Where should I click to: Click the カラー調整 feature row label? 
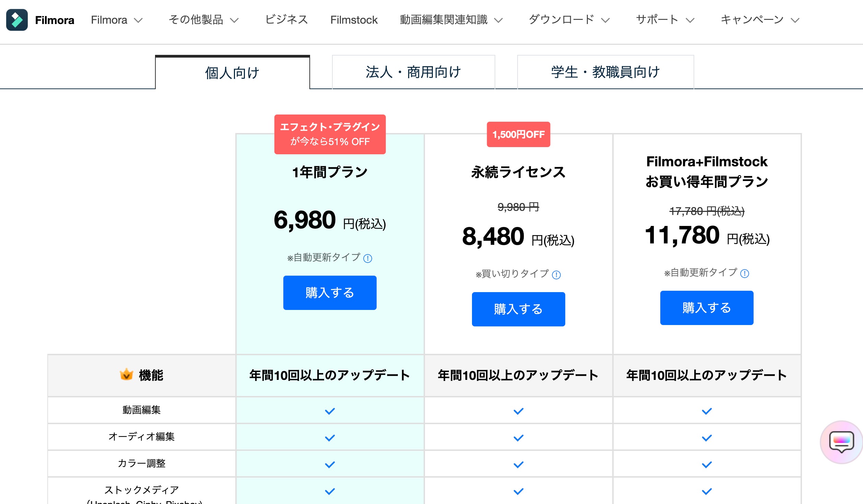pyautogui.click(x=141, y=464)
